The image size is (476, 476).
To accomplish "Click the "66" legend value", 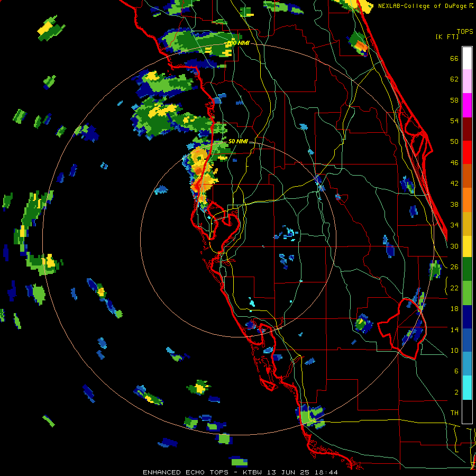I will pyautogui.click(x=454, y=58).
